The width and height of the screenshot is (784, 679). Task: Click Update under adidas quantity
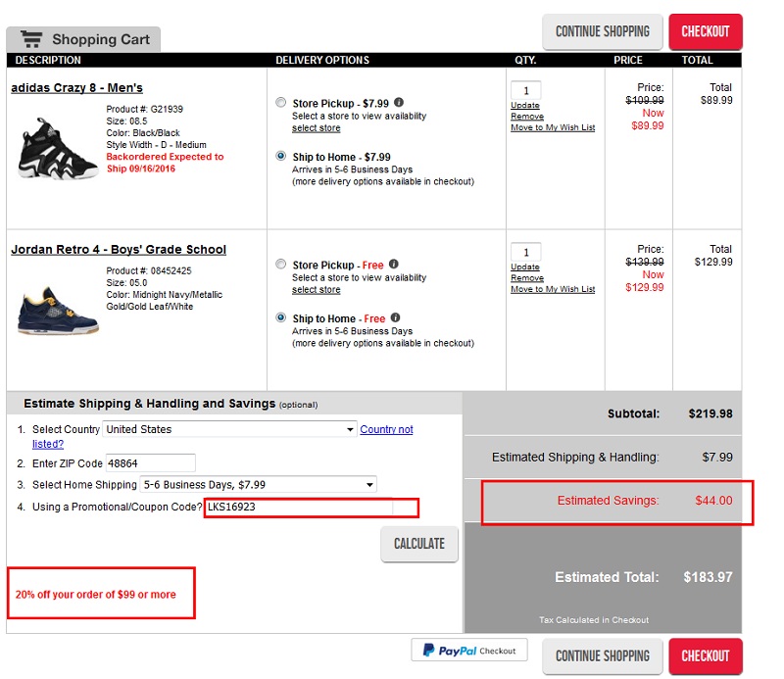pos(525,105)
